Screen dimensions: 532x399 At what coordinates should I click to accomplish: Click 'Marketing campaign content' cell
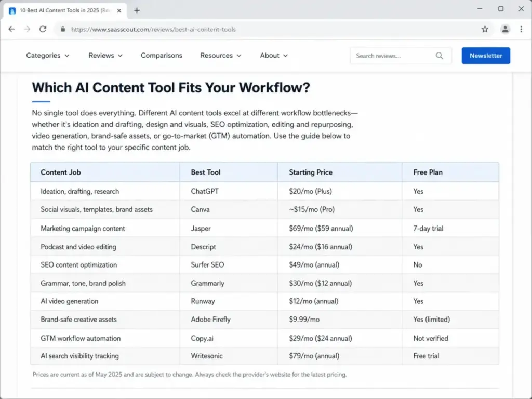point(105,229)
